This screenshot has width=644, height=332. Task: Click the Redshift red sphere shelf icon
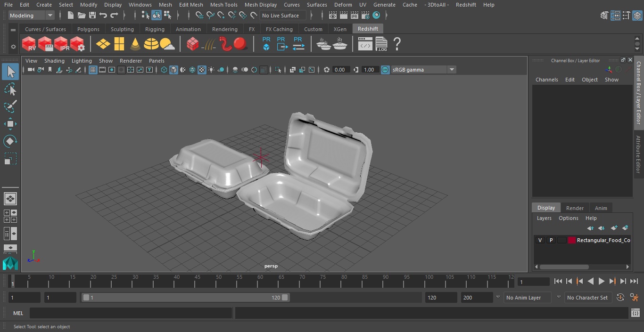coord(240,44)
